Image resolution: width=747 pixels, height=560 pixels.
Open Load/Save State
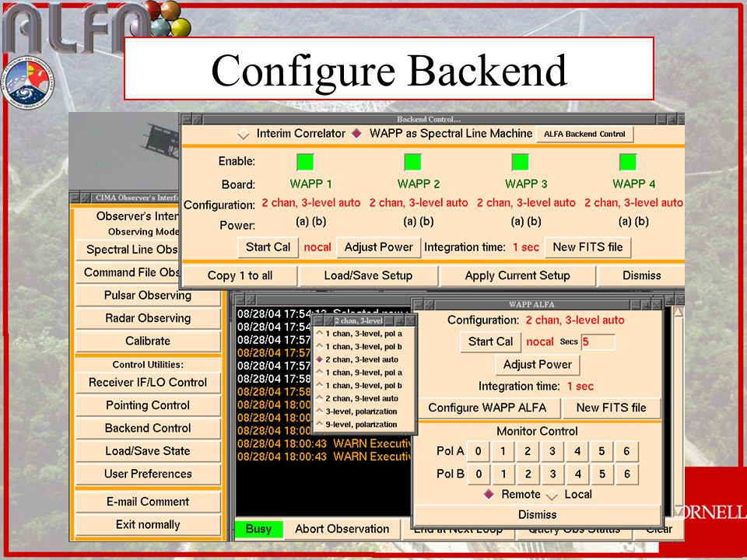(x=148, y=451)
